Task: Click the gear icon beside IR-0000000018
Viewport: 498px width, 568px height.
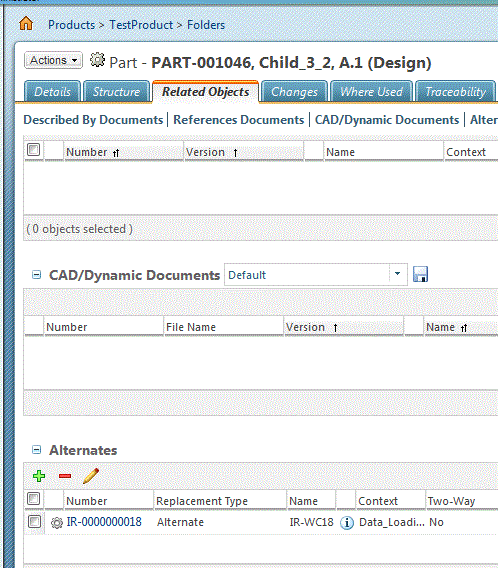Action: 57,523
